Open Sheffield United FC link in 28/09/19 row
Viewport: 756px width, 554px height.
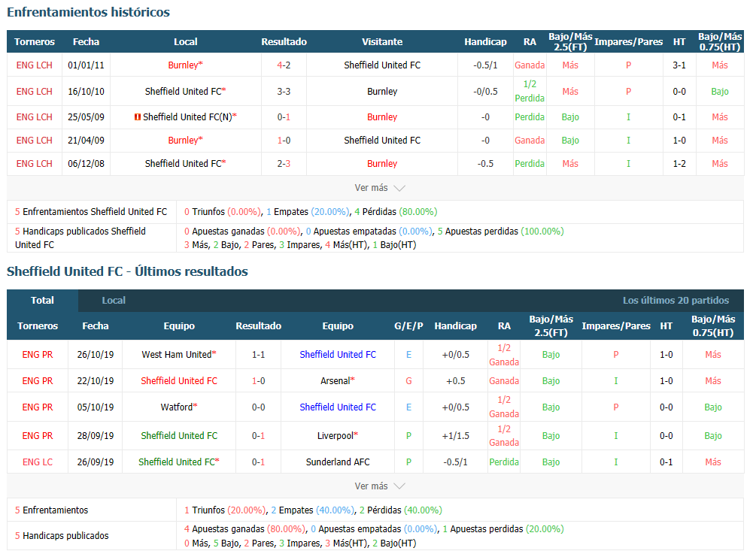pyautogui.click(x=179, y=435)
